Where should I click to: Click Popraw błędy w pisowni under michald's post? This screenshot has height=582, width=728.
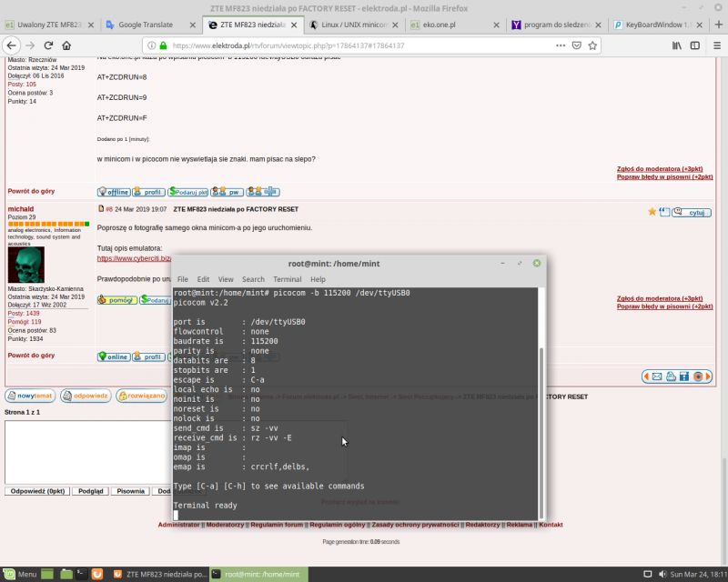tap(664, 306)
